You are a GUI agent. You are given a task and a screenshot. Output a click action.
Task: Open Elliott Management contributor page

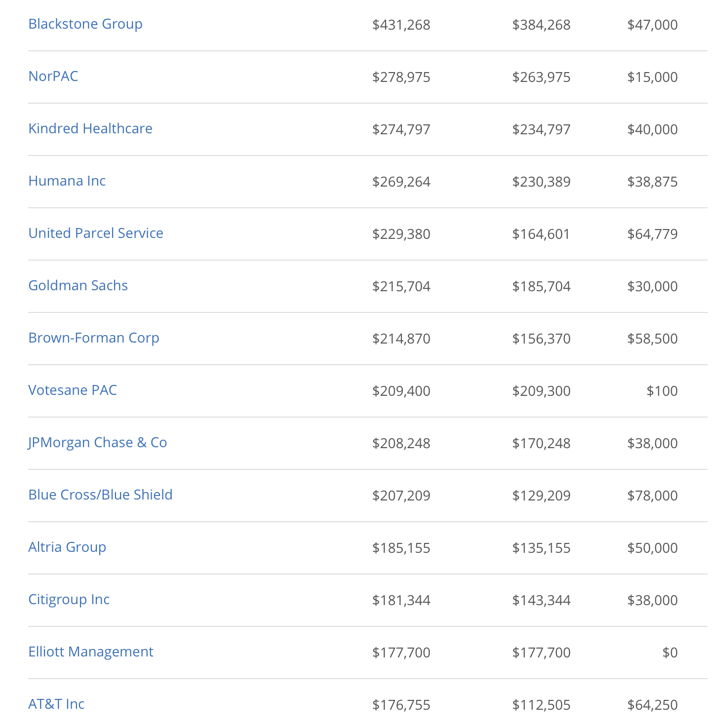tap(91, 651)
